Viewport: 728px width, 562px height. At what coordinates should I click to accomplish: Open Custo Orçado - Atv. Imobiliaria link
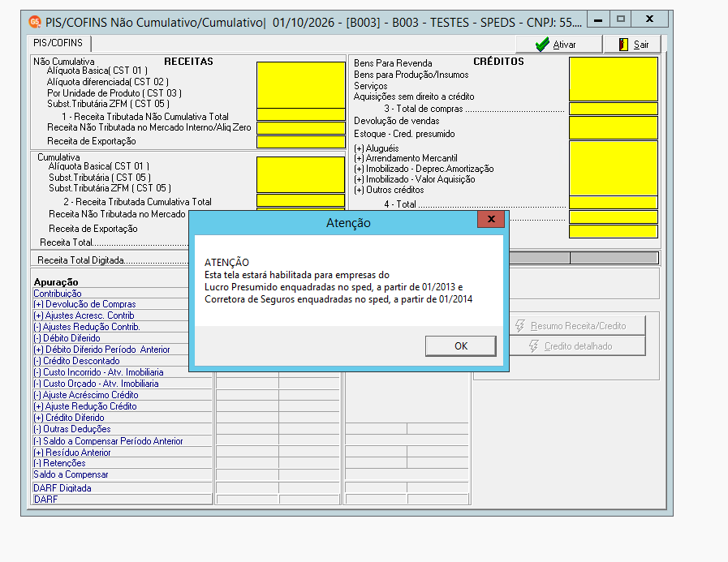96,384
